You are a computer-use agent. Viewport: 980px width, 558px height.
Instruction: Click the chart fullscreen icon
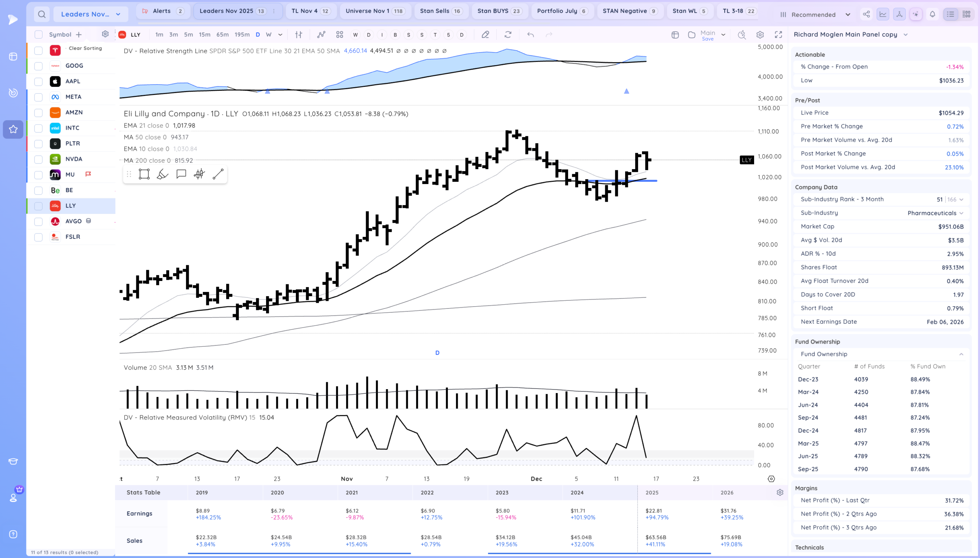pyautogui.click(x=778, y=35)
